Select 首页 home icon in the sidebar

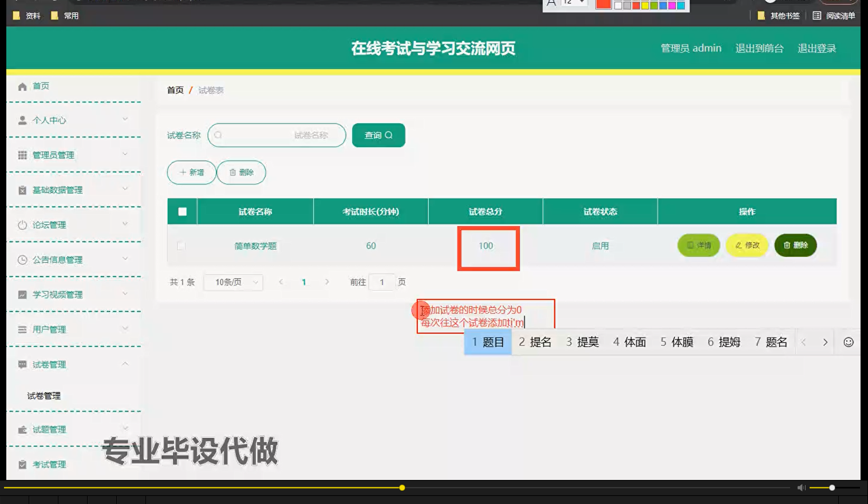(22, 86)
